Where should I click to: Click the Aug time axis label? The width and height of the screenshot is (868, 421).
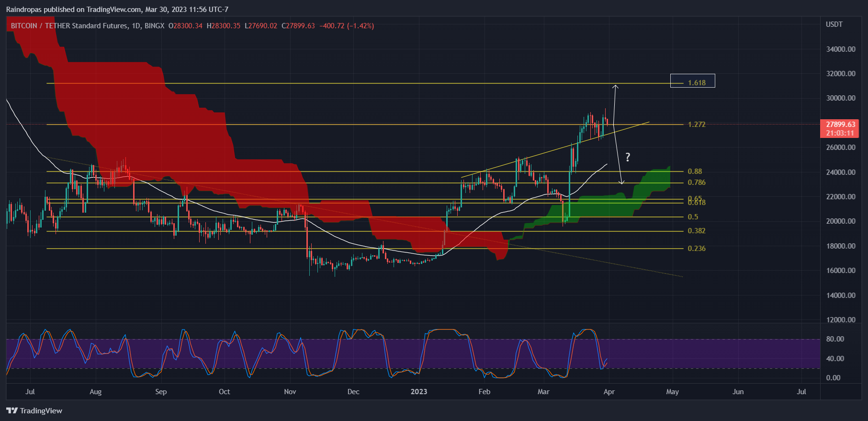(x=95, y=392)
